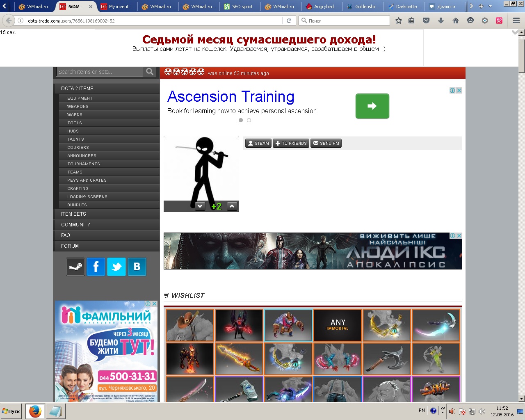Click AdChoices info icon on Ascension ad
The image size is (525, 420).
(x=452, y=90)
